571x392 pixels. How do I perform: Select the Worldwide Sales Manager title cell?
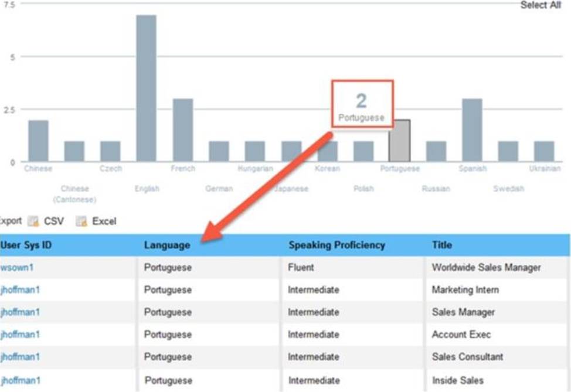tap(486, 268)
